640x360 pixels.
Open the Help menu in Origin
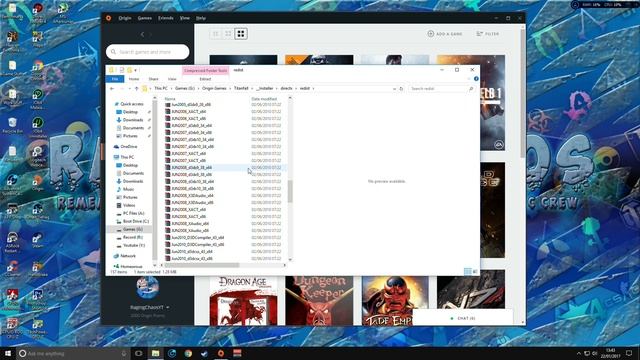(x=201, y=18)
